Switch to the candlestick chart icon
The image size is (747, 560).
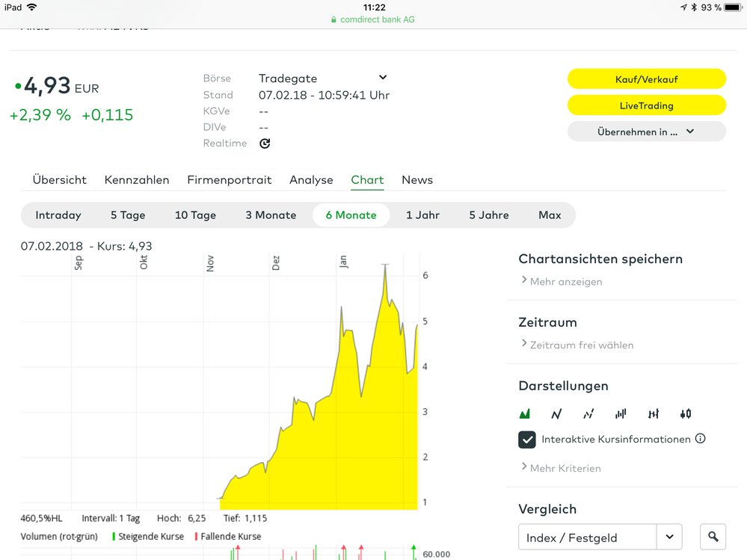pyautogui.click(x=686, y=413)
